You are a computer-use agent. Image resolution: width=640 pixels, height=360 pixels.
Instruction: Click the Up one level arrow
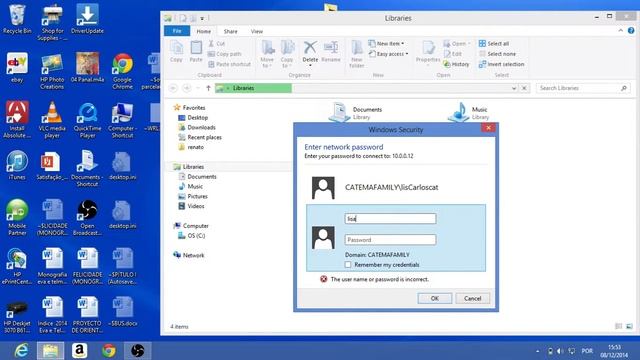[x=208, y=88]
